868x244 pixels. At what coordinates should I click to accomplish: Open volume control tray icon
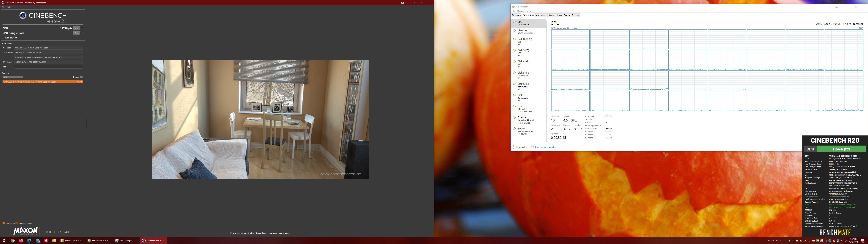[x=846, y=241]
